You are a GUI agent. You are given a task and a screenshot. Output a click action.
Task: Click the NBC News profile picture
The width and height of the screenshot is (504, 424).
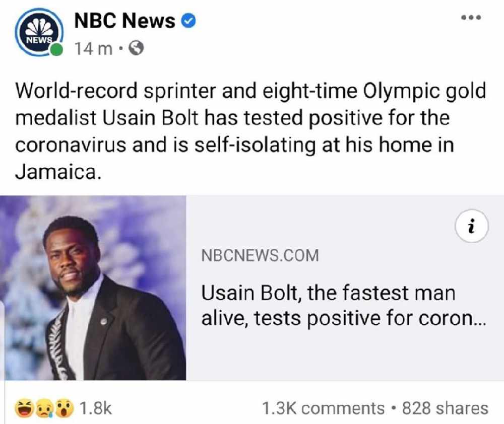tap(39, 32)
